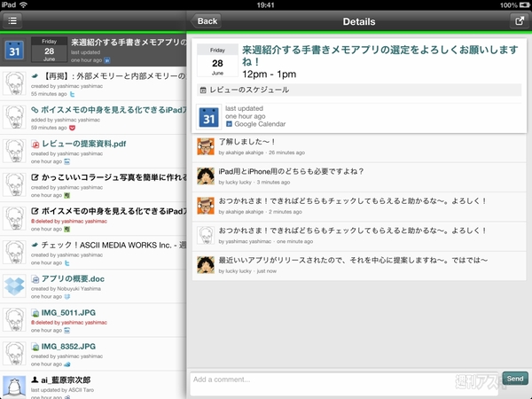
Task: Select the calendar 31 icon in left list
Action: [x=13, y=50]
